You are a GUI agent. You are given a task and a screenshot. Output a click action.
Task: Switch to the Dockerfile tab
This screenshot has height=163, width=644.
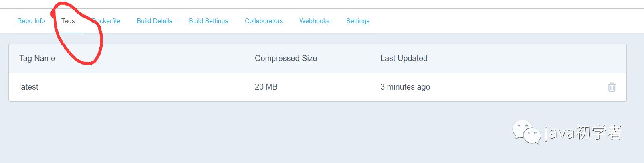pyautogui.click(x=106, y=21)
